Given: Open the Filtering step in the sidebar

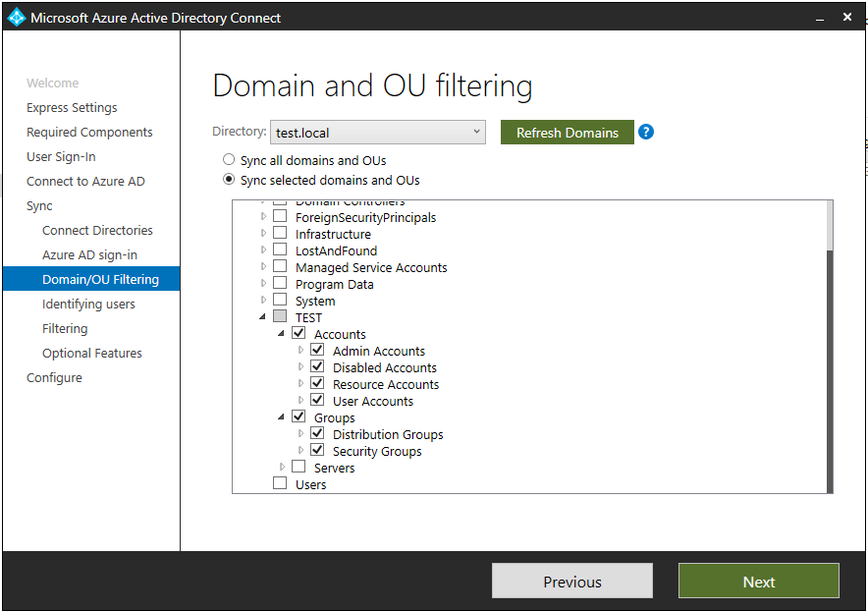Looking at the screenshot, I should point(65,328).
